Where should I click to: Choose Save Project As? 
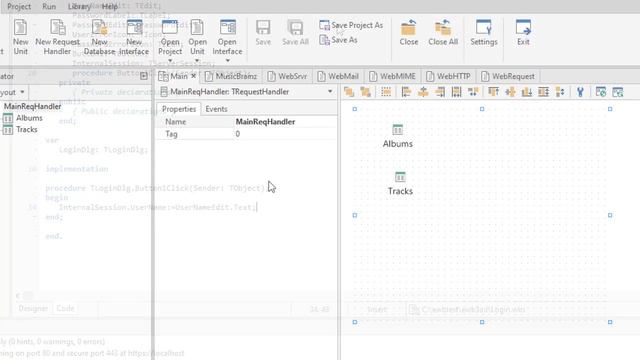pos(351,25)
